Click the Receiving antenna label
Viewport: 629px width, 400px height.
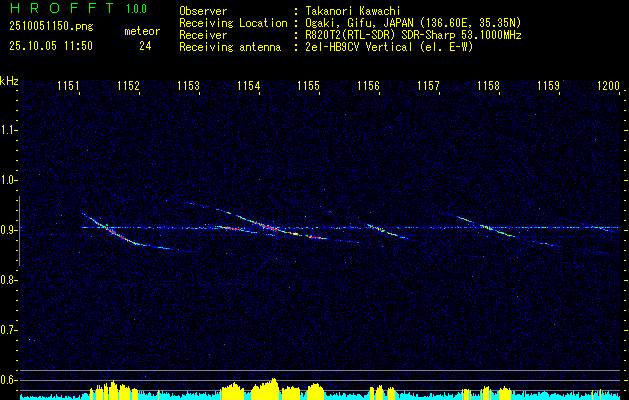click(230, 47)
